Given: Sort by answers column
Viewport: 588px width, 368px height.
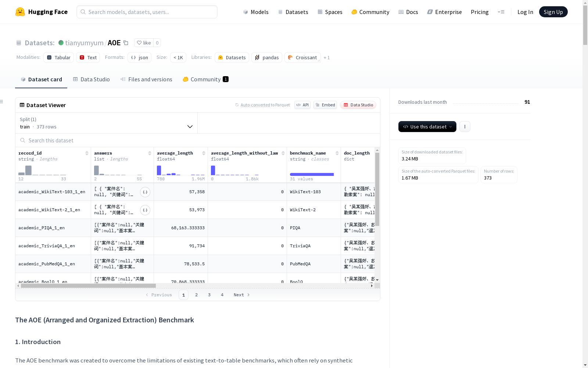Looking at the screenshot, I should pyautogui.click(x=150, y=153).
